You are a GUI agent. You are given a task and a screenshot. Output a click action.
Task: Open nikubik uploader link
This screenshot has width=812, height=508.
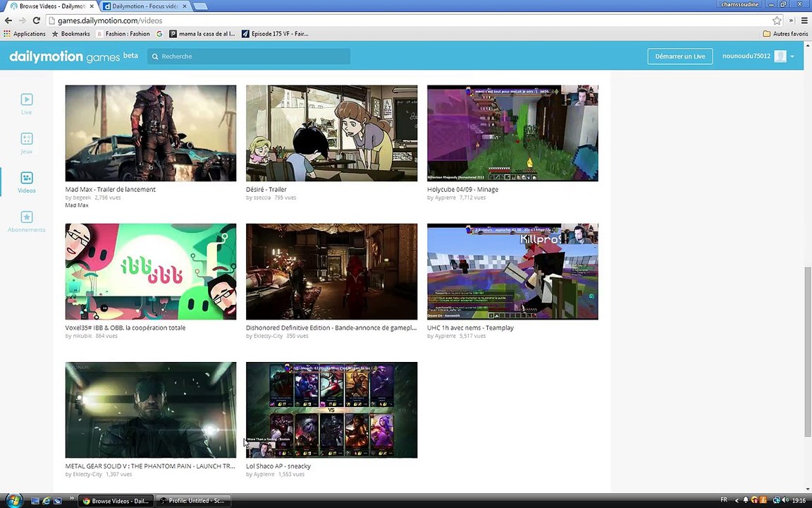pyautogui.click(x=82, y=336)
